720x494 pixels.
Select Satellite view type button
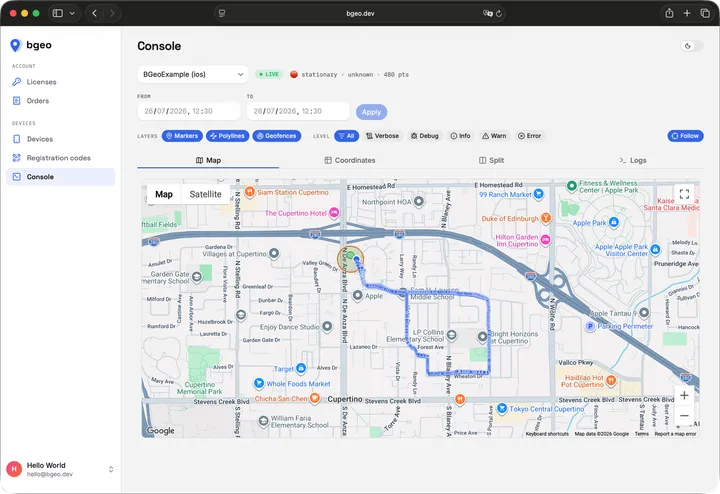205,194
